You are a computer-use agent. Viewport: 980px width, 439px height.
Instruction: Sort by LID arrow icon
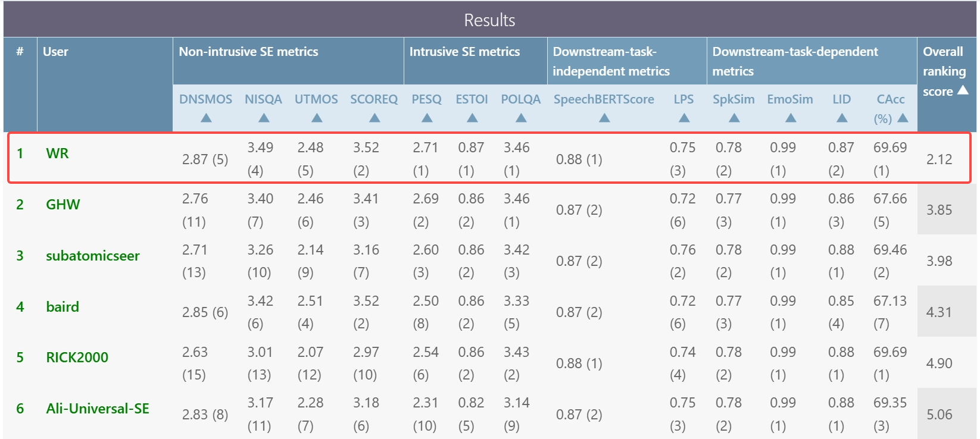click(x=842, y=118)
